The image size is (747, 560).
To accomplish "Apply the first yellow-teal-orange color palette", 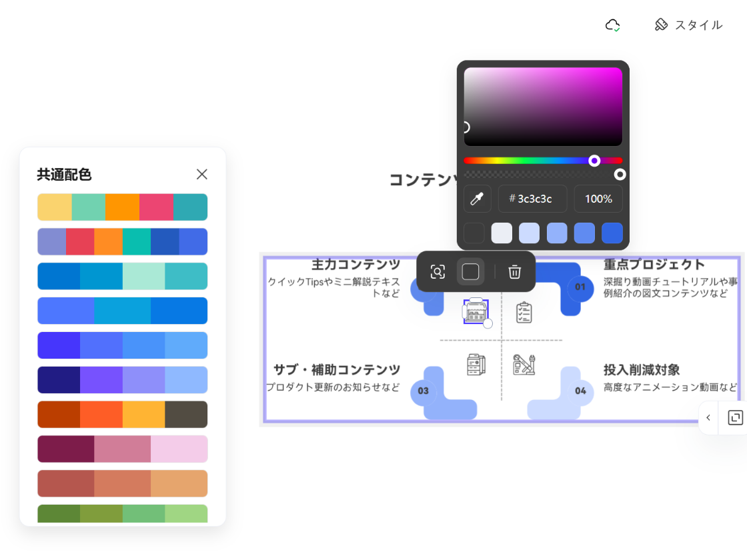I will click(122, 207).
